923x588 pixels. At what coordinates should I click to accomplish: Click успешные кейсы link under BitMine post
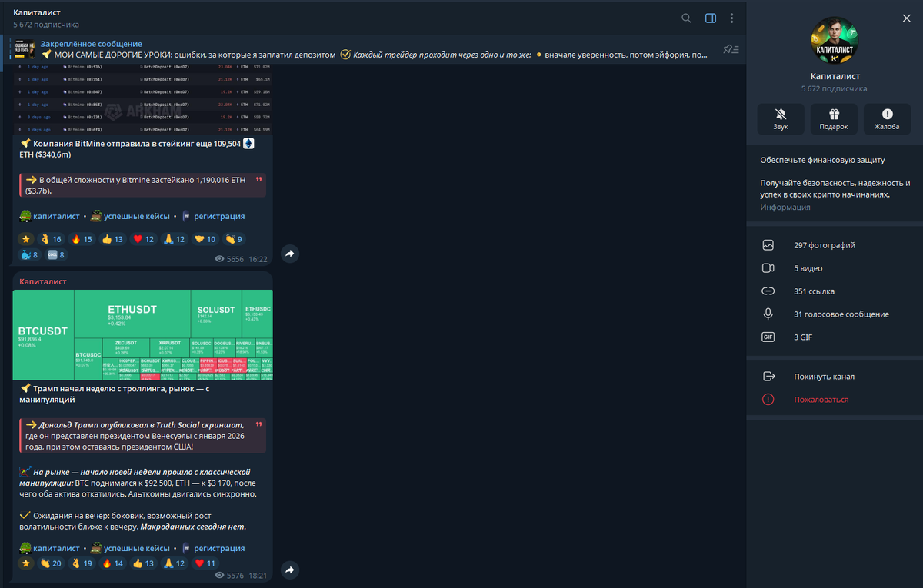click(x=137, y=216)
